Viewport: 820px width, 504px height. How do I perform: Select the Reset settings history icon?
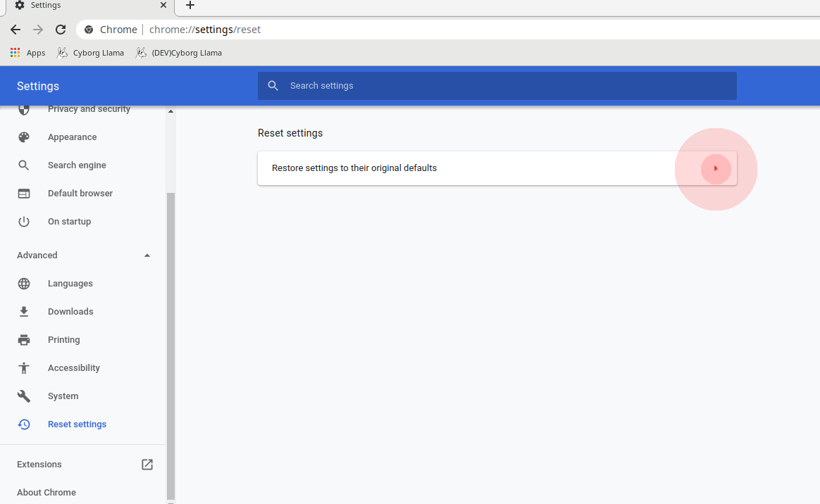point(24,424)
